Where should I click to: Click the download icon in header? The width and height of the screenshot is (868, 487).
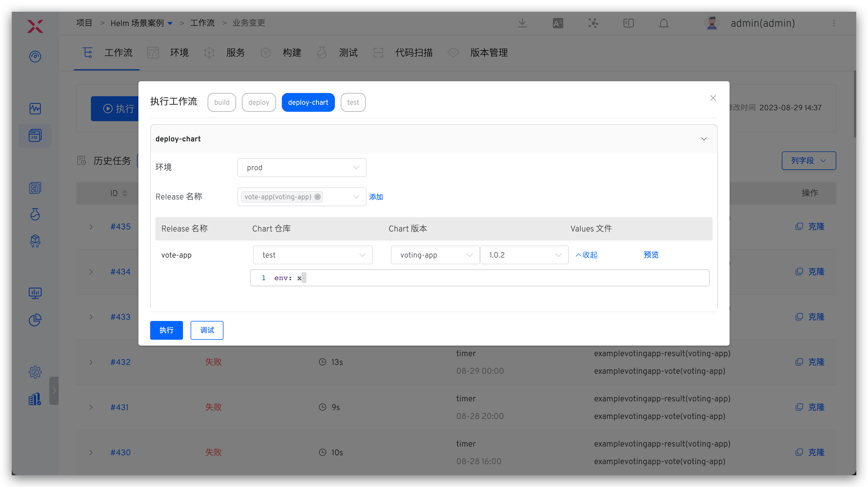coord(522,23)
